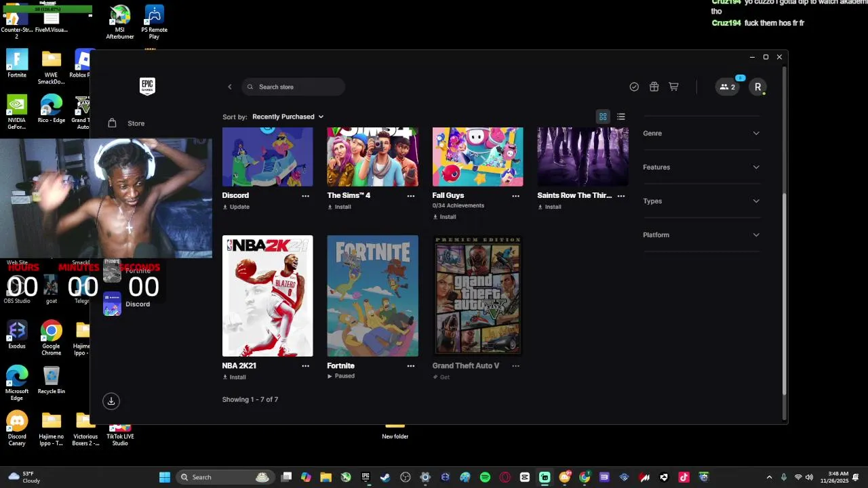The width and height of the screenshot is (868, 488).
Task: Open NVIDIA GeForce desktop shortcut
Action: (17, 113)
